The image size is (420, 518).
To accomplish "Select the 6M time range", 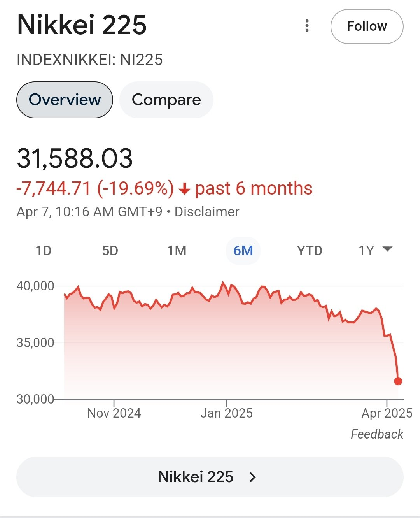I will point(243,251).
